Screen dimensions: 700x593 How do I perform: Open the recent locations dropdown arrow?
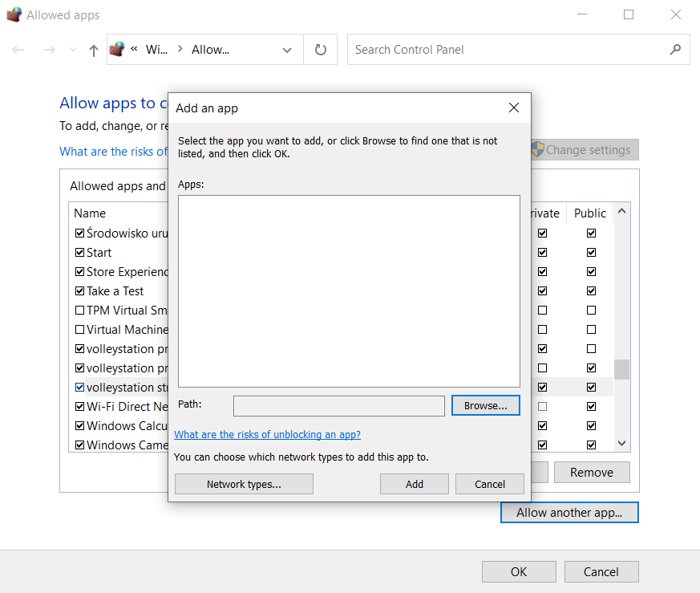[x=74, y=50]
